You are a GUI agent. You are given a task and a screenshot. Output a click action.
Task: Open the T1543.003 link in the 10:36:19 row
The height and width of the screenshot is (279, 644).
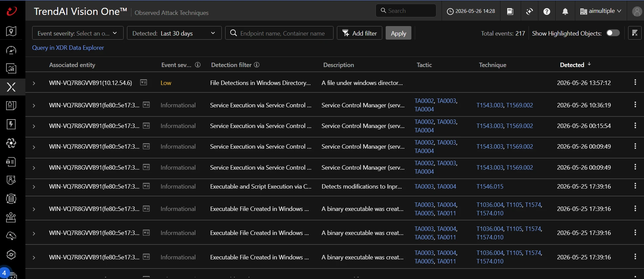pyautogui.click(x=490, y=105)
